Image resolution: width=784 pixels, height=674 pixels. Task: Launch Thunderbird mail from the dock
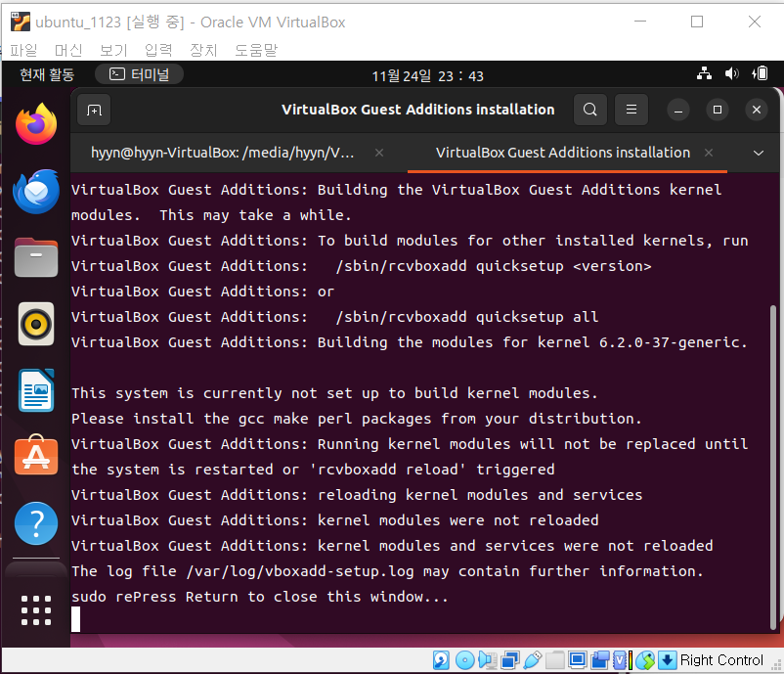coord(36,192)
